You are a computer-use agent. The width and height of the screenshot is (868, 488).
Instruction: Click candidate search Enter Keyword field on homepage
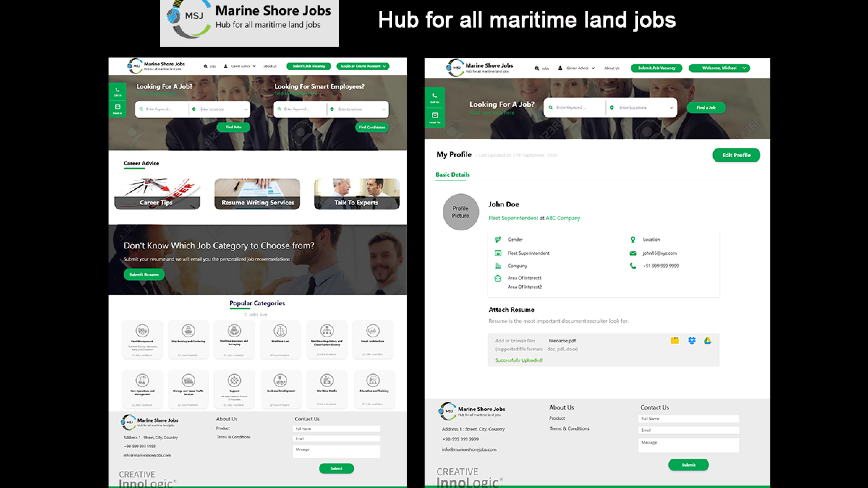click(x=300, y=109)
